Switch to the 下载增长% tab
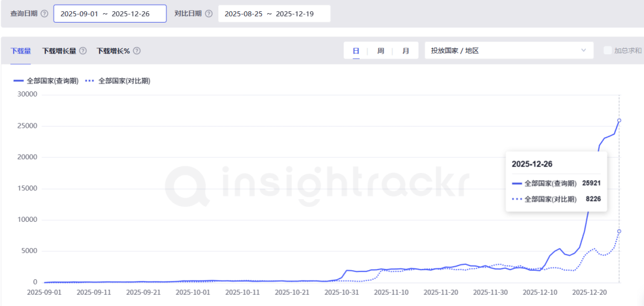This screenshot has height=306, width=644. [x=113, y=51]
